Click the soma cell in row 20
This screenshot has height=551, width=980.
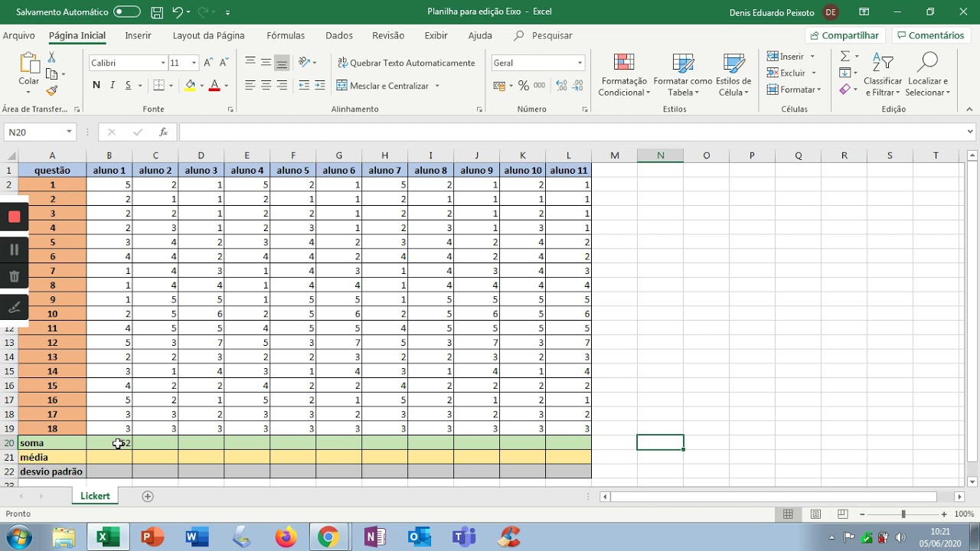click(51, 443)
